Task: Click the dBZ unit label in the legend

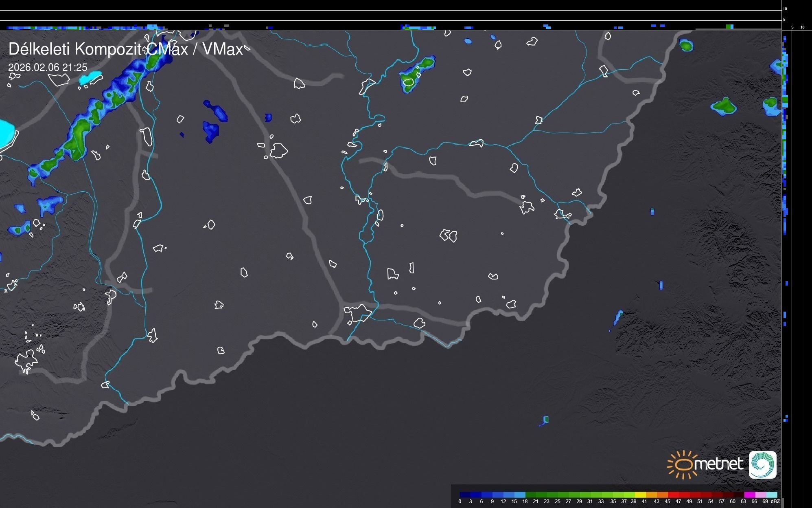Action: 775,501
